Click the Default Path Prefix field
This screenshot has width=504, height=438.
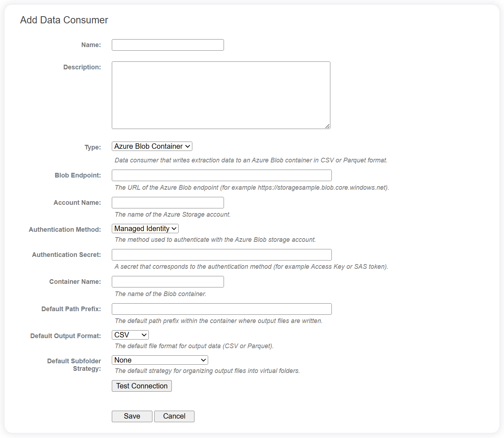[x=221, y=309]
